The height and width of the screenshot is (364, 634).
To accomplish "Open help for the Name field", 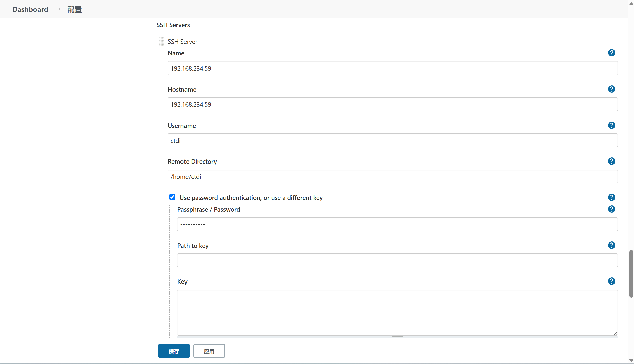I will point(611,53).
